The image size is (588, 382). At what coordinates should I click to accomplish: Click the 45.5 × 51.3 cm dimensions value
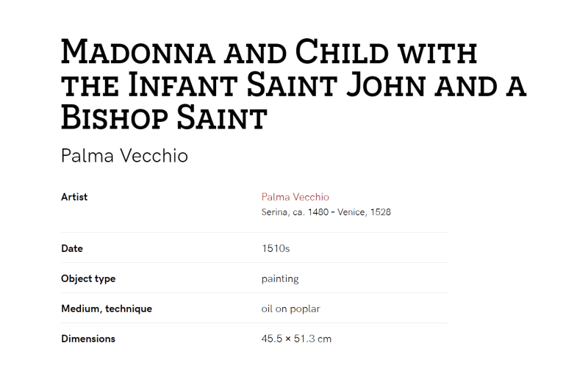click(296, 339)
